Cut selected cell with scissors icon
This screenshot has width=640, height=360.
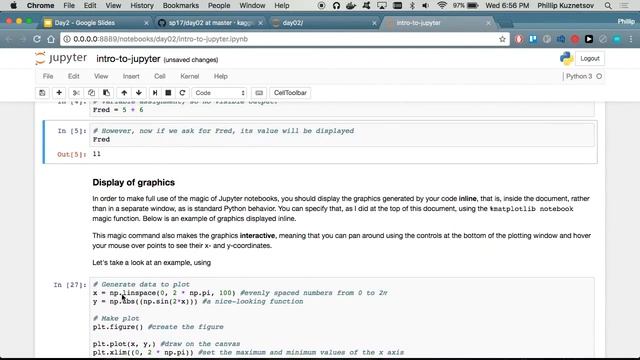(76, 93)
